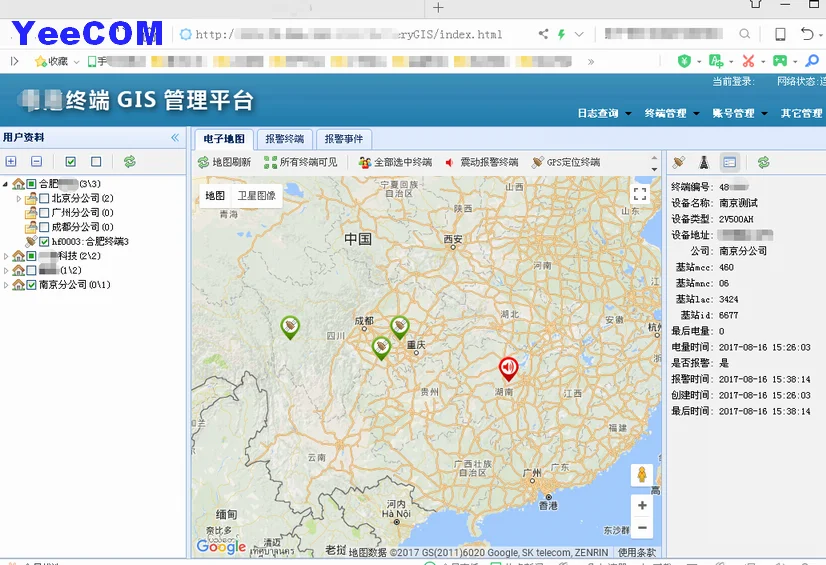Screen dimensions: 826x565
Task: Uncheck the hf0003:合肥终端3 checkbox
Action: tap(44, 241)
